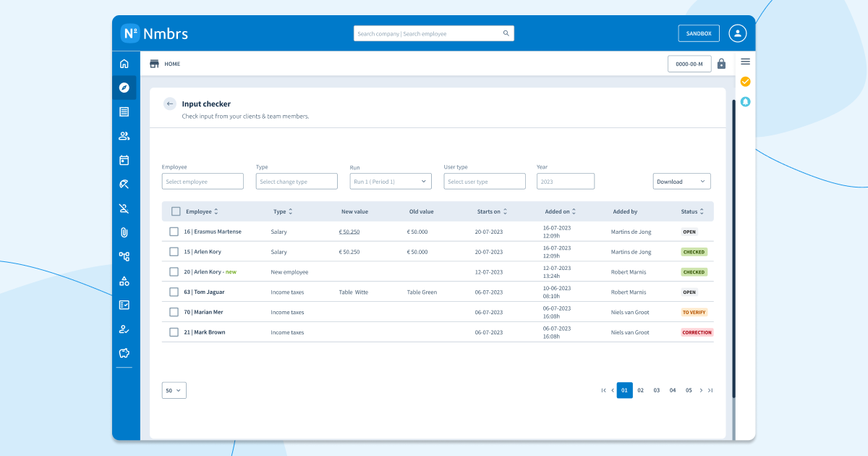Click the SANDBOX button
Image resolution: width=868 pixels, height=456 pixels.
click(x=699, y=33)
